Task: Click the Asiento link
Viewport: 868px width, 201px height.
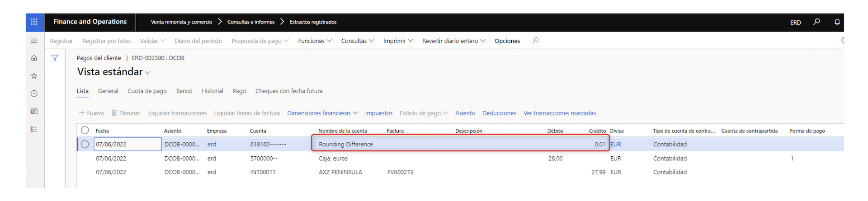Action: pyautogui.click(x=465, y=113)
